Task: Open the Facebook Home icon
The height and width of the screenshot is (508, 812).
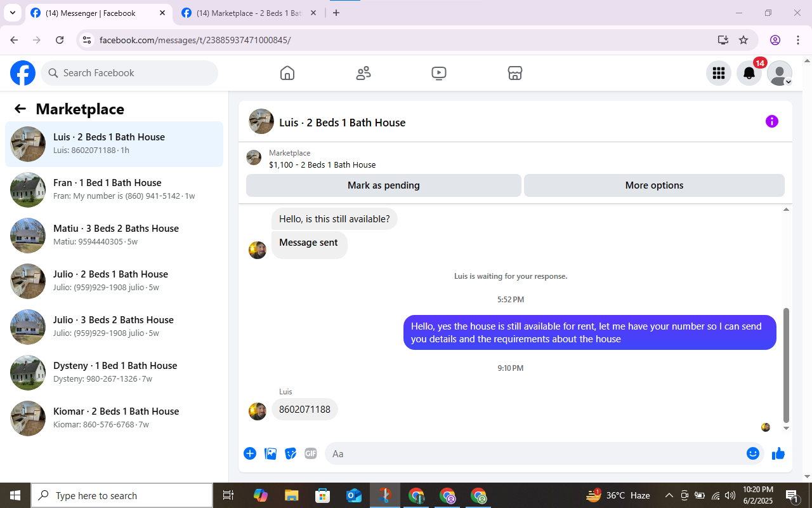Action: coord(287,73)
